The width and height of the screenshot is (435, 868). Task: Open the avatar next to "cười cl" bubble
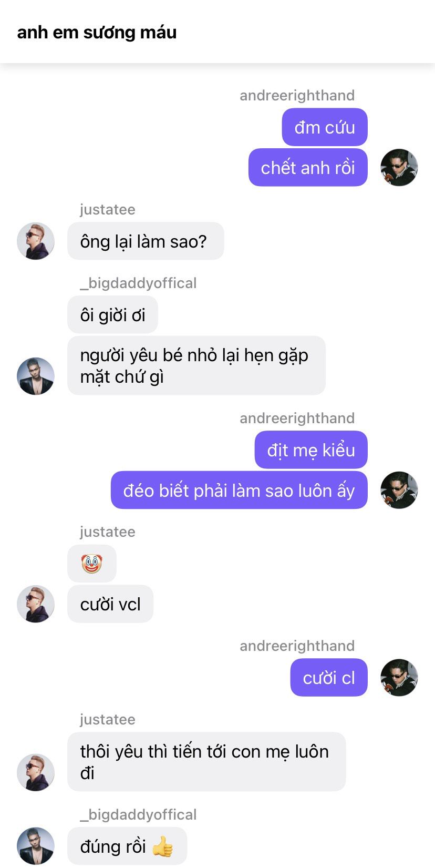click(x=399, y=678)
